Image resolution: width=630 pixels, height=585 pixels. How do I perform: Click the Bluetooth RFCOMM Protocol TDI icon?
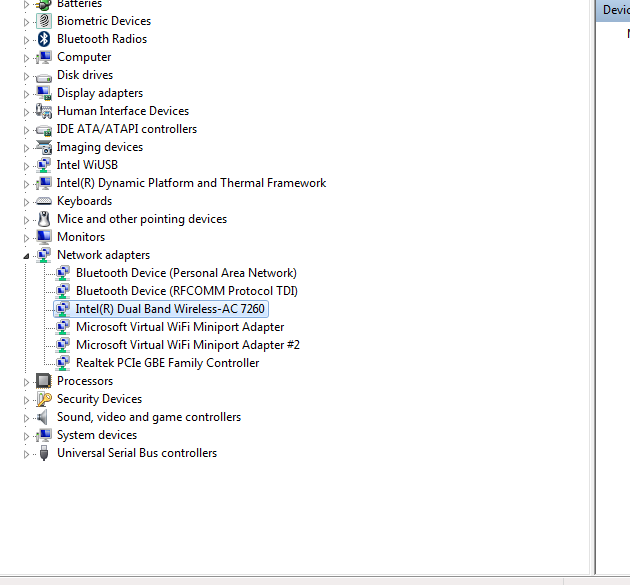63,291
